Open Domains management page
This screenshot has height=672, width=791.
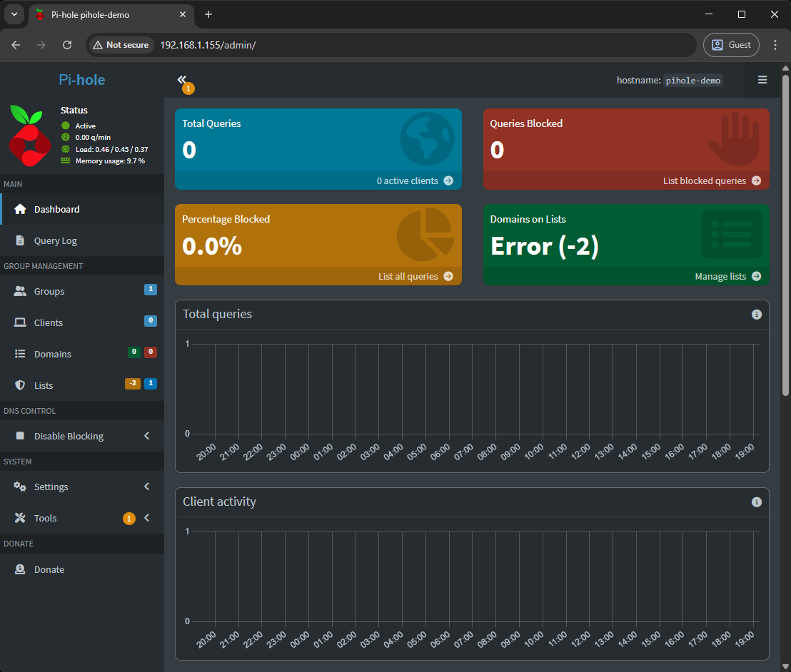point(52,354)
